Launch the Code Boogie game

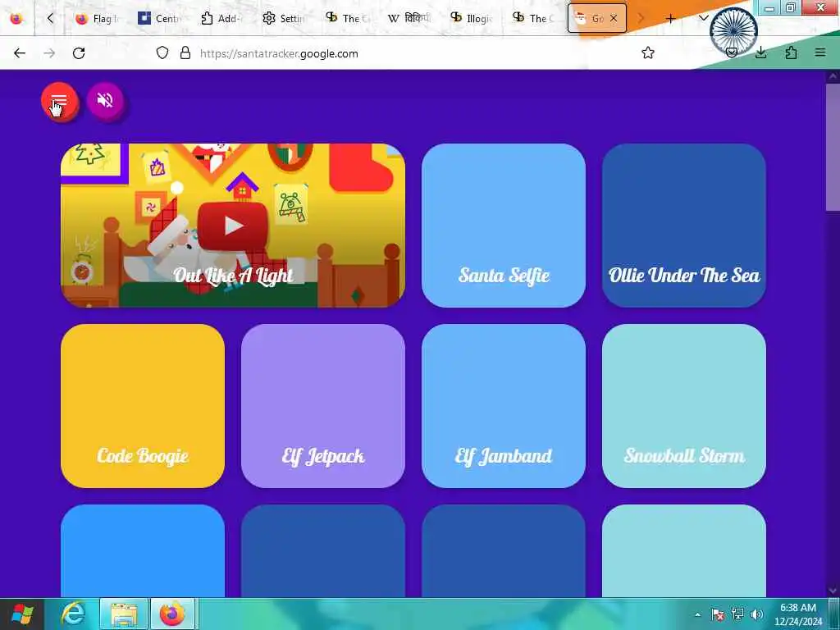[x=143, y=406]
